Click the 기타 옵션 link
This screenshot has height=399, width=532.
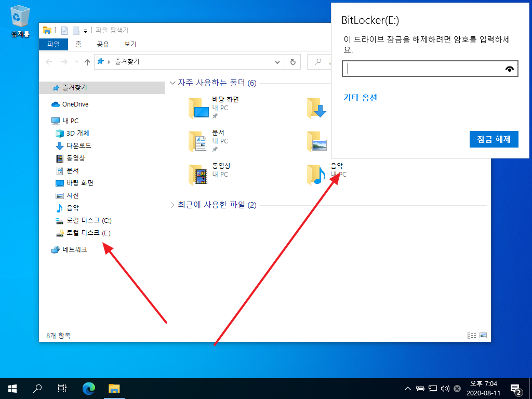point(361,98)
